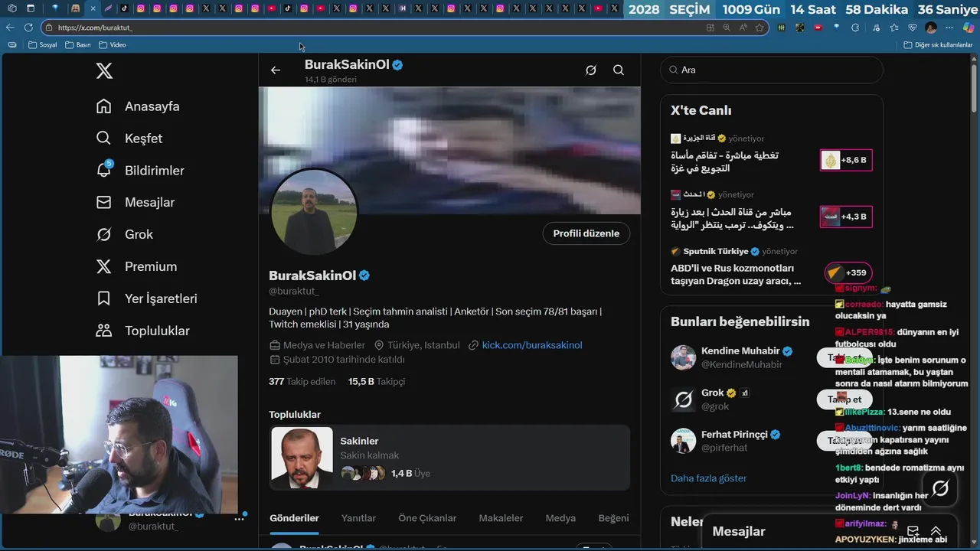The height and width of the screenshot is (551, 980).
Task: Open Topluluklar in the sidebar
Action: click(142, 331)
